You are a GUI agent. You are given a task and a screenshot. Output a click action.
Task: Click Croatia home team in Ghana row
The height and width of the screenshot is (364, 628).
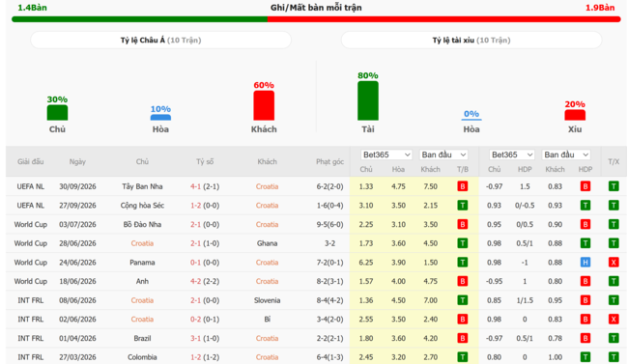coord(142,243)
